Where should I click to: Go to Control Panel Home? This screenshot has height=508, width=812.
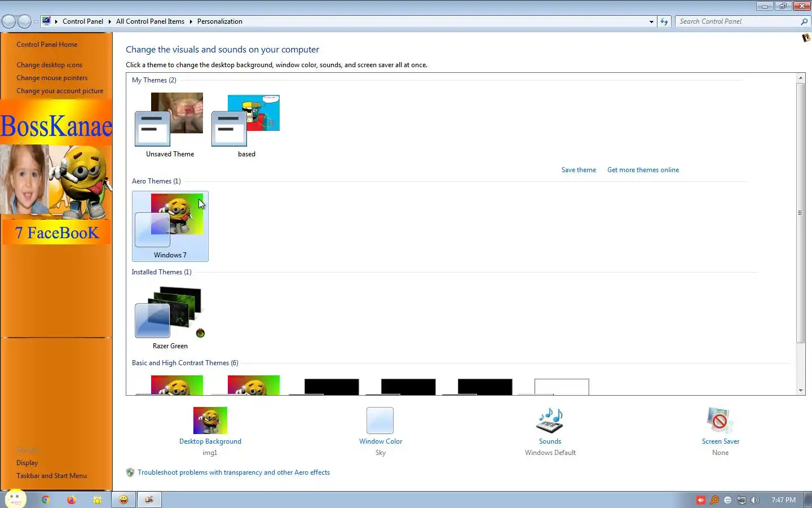pyautogui.click(x=47, y=45)
